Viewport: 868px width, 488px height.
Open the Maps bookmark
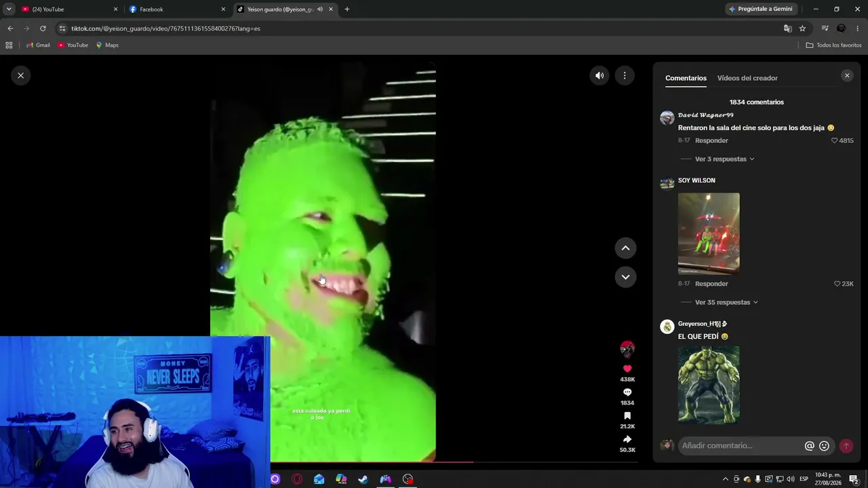107,45
